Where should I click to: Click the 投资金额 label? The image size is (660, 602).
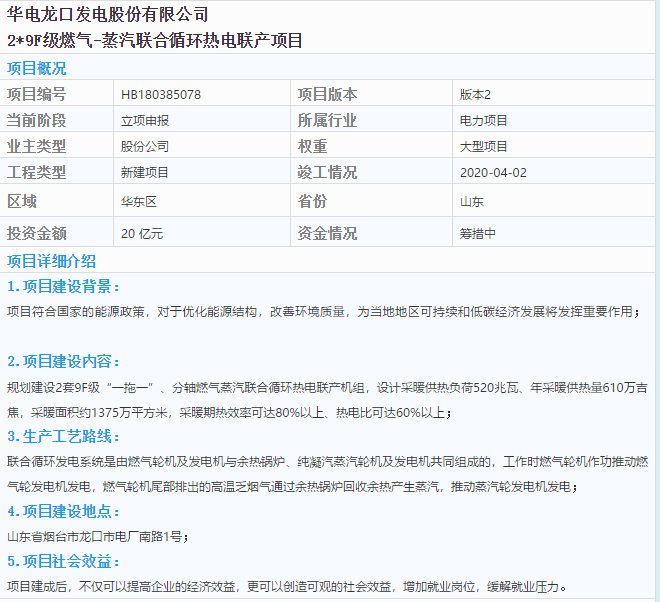(x=37, y=233)
